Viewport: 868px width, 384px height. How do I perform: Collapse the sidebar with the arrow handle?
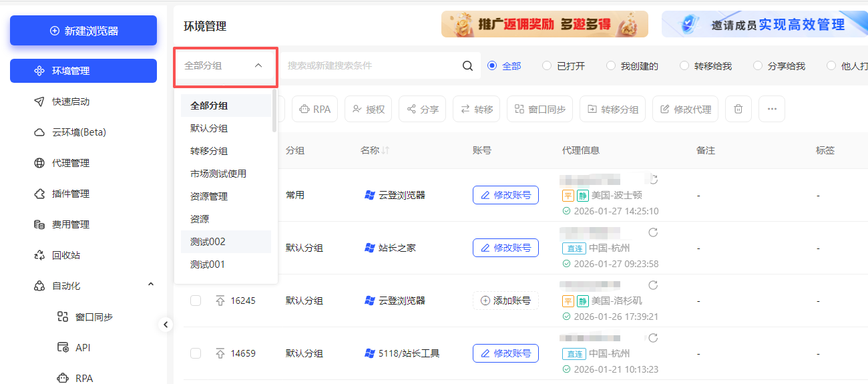(166, 325)
